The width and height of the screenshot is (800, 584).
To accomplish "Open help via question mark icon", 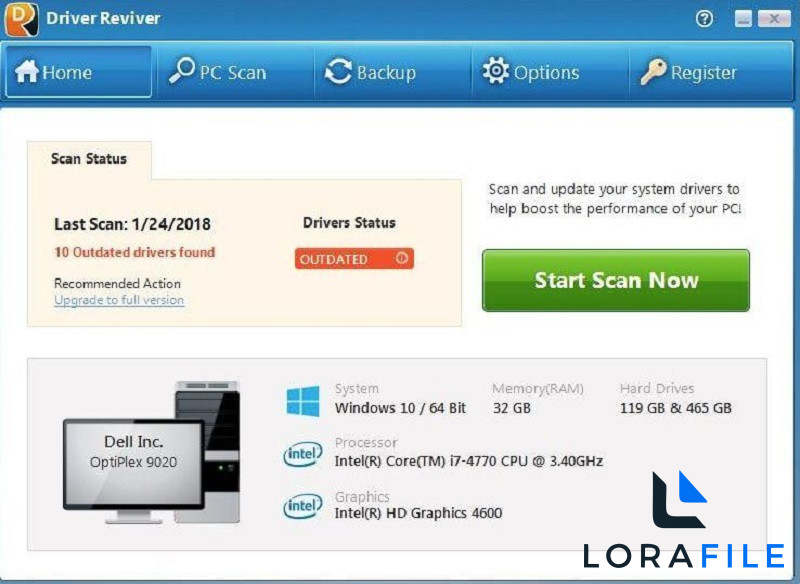I will 704,19.
